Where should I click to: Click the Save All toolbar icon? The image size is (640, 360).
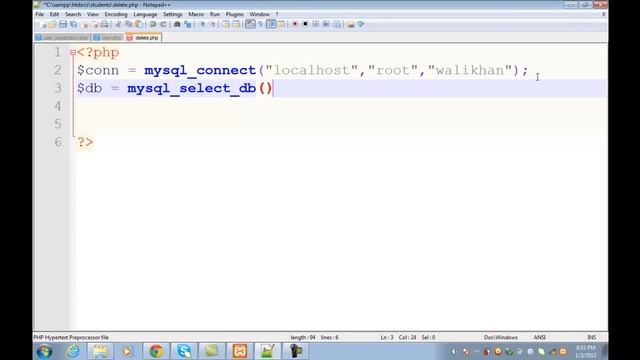[x=73, y=24]
